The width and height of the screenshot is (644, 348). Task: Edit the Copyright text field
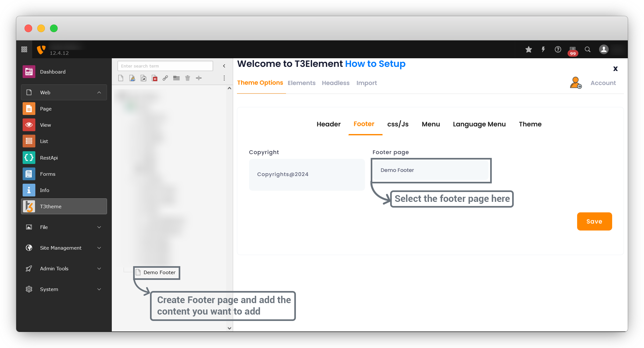pyautogui.click(x=307, y=174)
